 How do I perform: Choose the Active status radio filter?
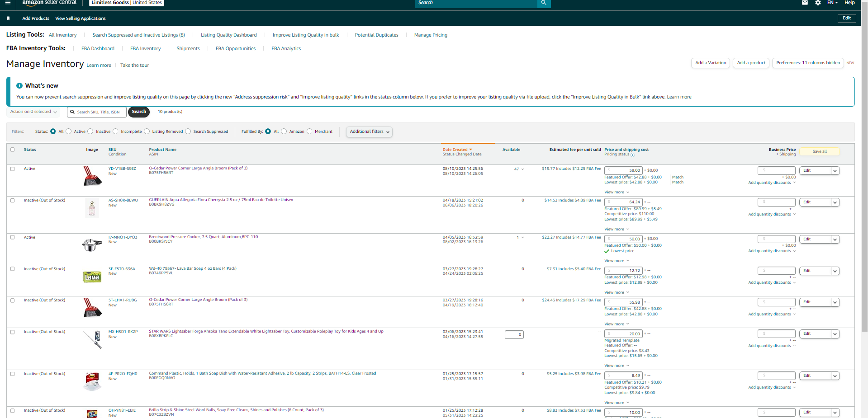pos(69,132)
